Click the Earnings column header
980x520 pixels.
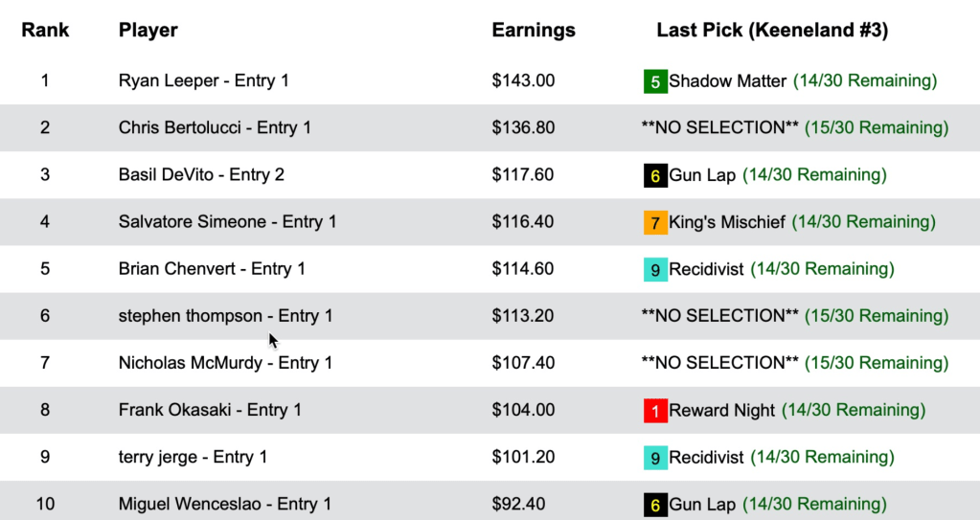pyautogui.click(x=534, y=30)
